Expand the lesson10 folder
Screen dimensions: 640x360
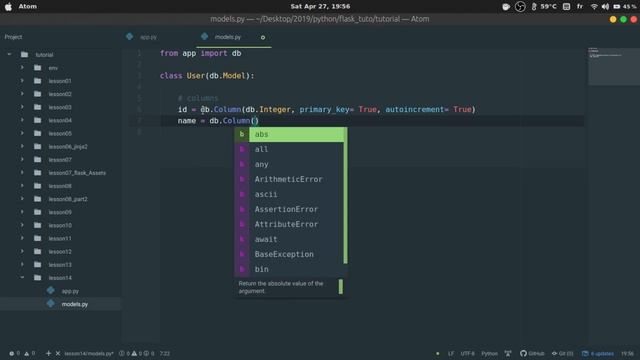22,225
